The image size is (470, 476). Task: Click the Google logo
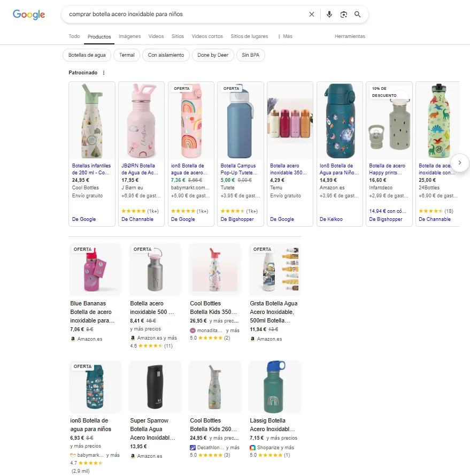(x=29, y=14)
